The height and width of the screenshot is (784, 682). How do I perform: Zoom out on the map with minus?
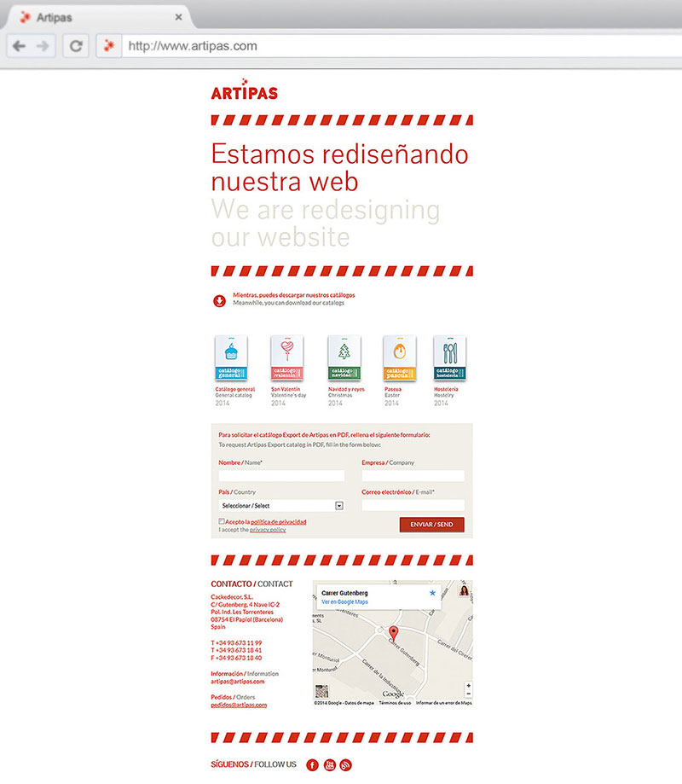[468, 694]
